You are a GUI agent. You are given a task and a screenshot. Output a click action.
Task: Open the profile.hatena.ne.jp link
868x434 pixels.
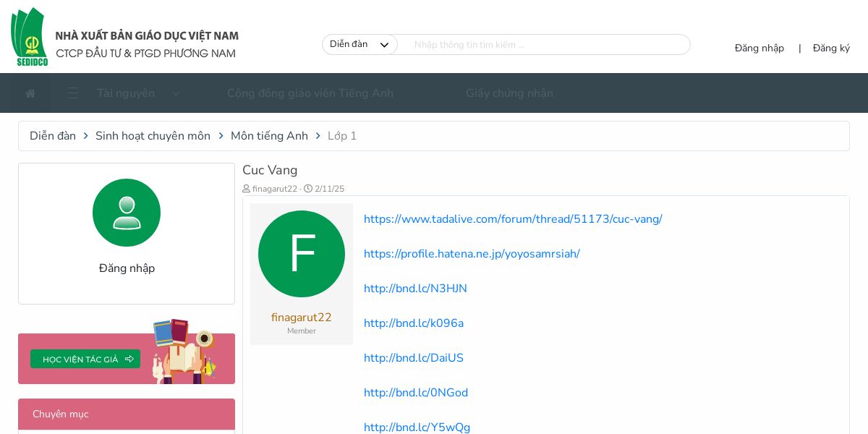coord(472,254)
